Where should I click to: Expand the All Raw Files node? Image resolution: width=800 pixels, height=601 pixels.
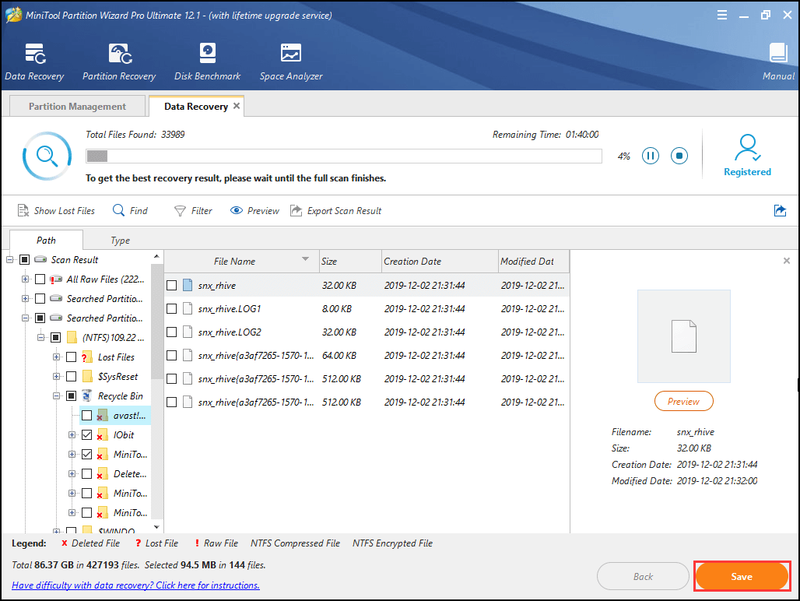coord(25,279)
